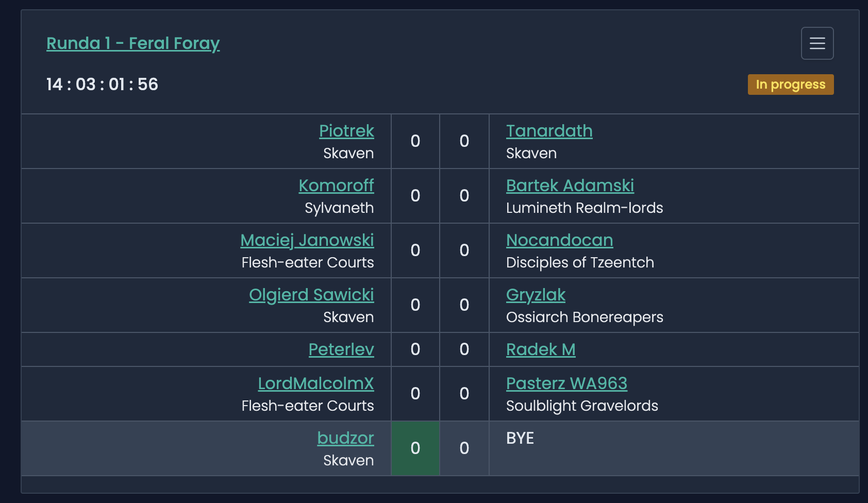Open the Runda 1 – Feral Foray round link

(132, 43)
